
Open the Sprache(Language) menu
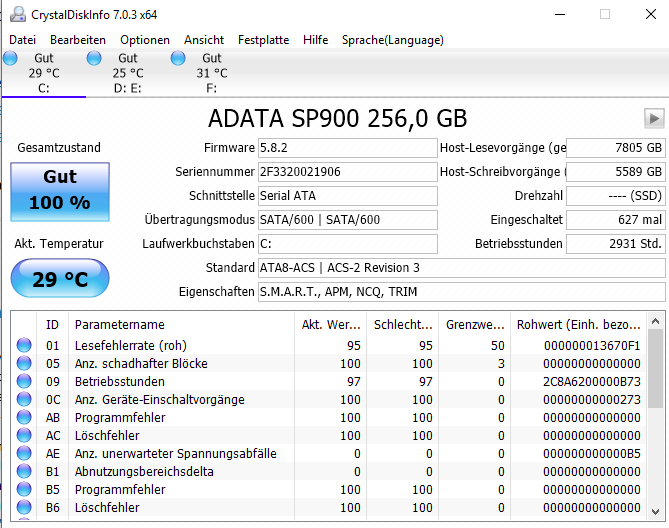(393, 40)
